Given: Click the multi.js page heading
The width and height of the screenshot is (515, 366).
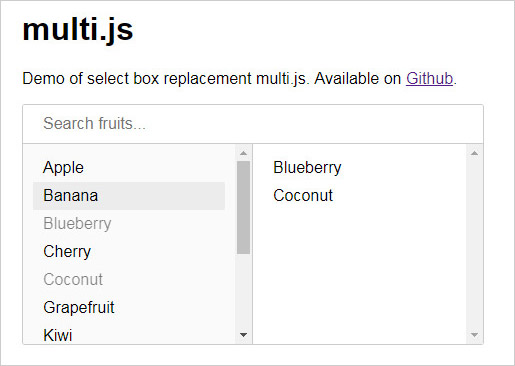Looking at the screenshot, I should point(78,30).
